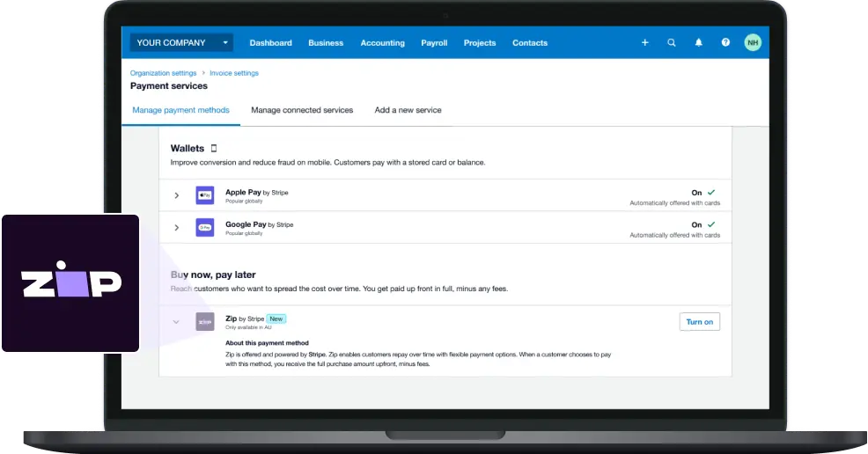Click the search magnifier icon
This screenshot has width=868, height=454.
[x=672, y=42]
